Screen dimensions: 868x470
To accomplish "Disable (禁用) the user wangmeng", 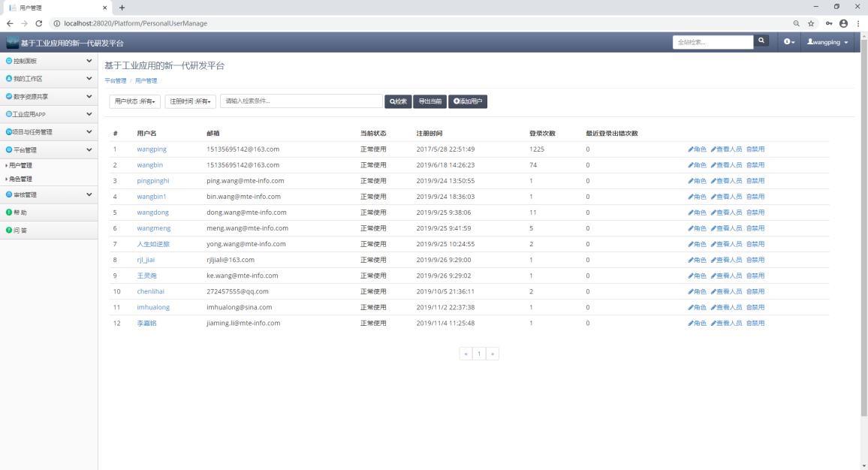I will (755, 228).
